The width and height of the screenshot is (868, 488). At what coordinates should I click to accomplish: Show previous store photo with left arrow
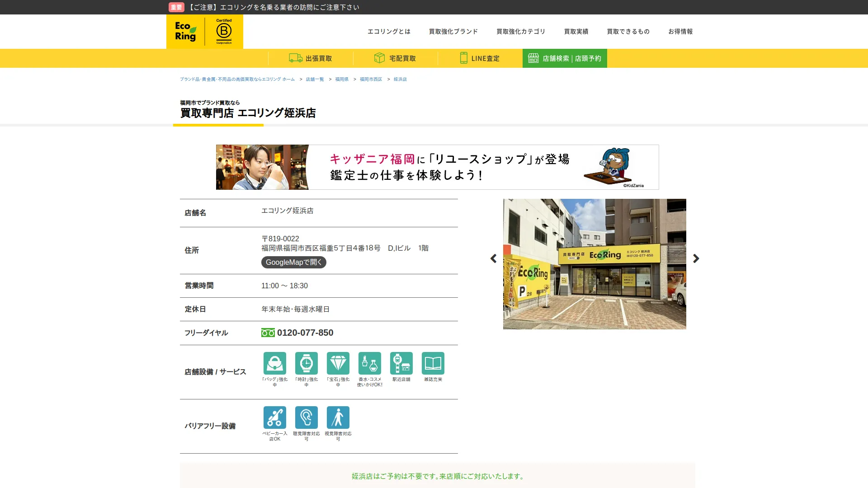tap(493, 258)
